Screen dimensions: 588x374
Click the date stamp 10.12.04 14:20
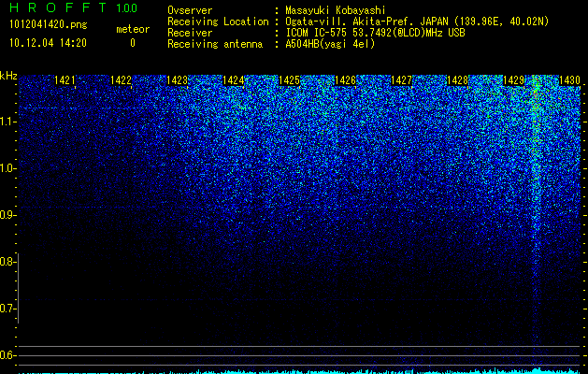pyautogui.click(x=48, y=43)
